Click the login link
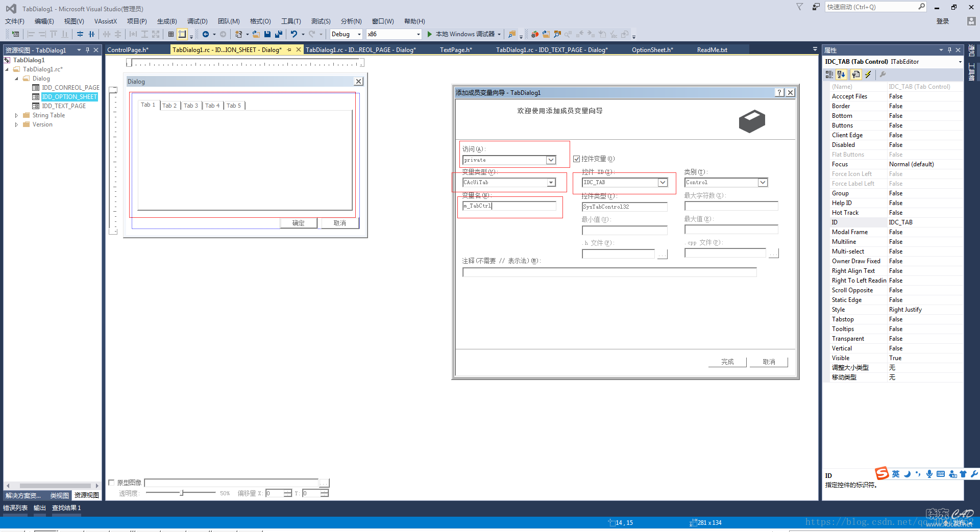Image resolution: width=980 pixels, height=532 pixels. tap(943, 21)
